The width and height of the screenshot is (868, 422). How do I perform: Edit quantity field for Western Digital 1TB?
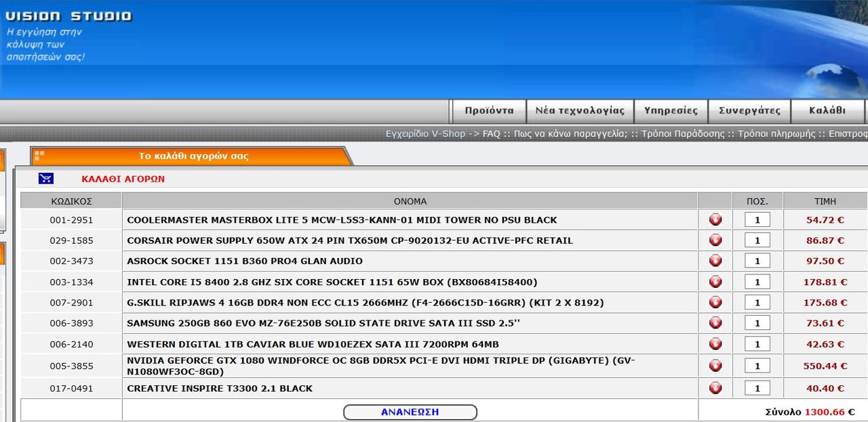pyautogui.click(x=757, y=344)
